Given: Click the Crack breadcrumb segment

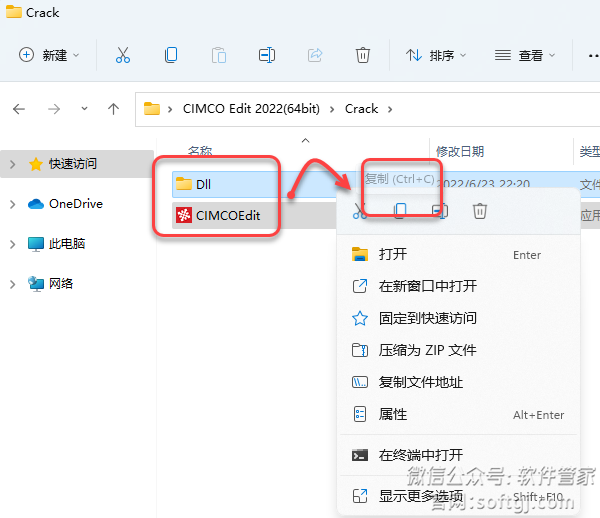Looking at the screenshot, I should (361, 109).
